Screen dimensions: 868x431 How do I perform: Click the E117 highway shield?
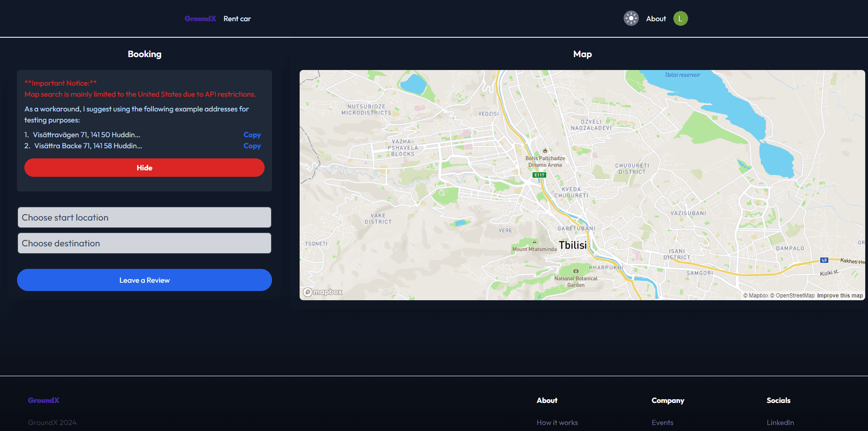(539, 175)
